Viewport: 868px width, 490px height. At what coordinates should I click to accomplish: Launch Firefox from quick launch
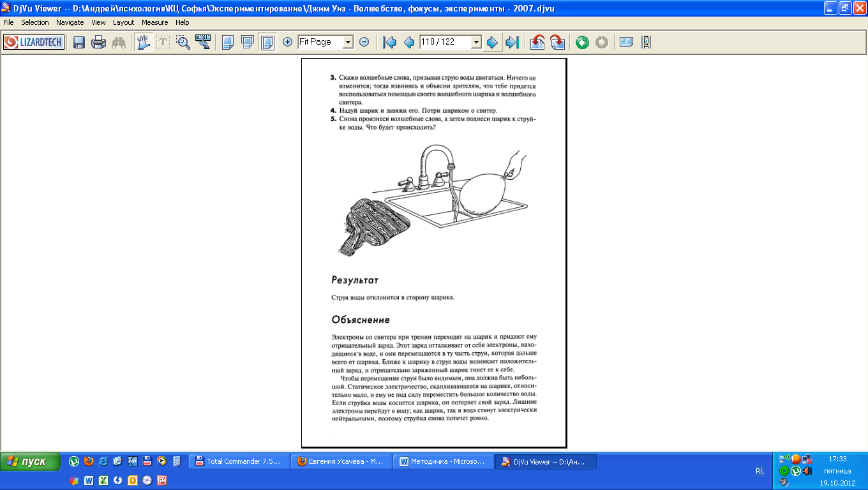click(89, 461)
